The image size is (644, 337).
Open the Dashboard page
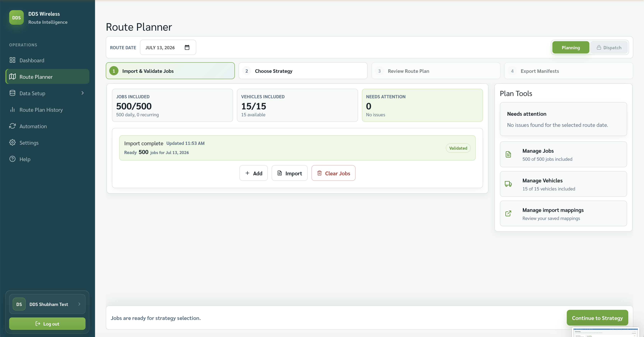47,60
